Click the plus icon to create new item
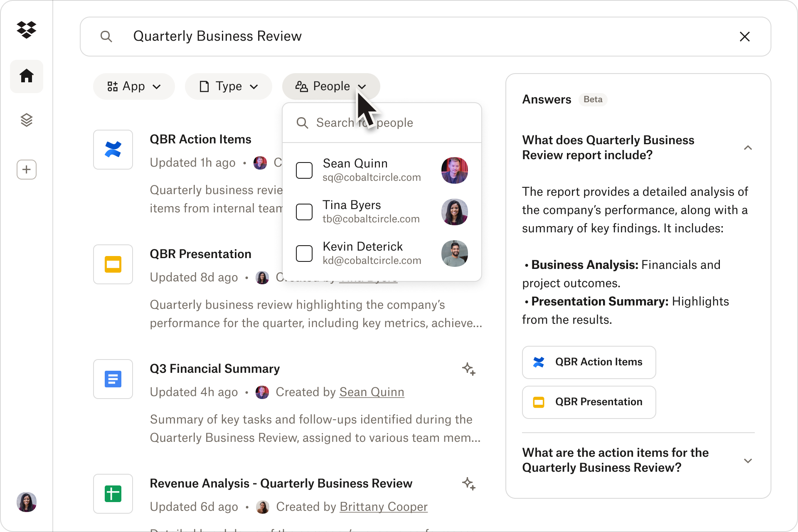Image resolution: width=798 pixels, height=532 pixels. click(27, 170)
